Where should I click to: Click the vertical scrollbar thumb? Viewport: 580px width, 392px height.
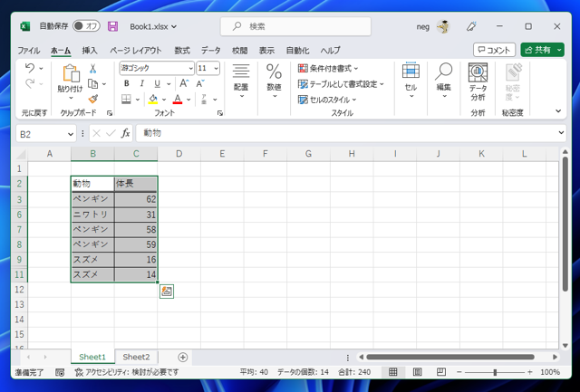[x=565, y=224]
